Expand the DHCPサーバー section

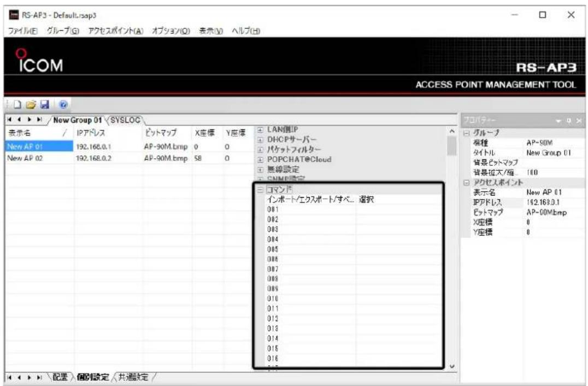(260, 140)
